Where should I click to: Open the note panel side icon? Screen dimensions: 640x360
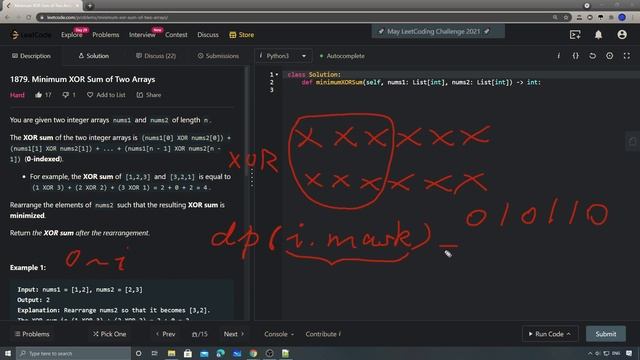pos(633,142)
